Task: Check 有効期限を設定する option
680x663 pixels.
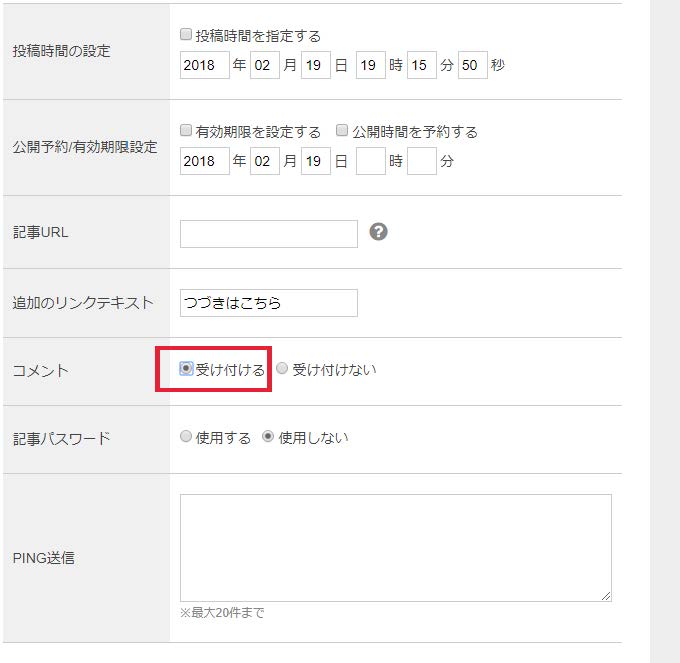Action: (x=186, y=131)
